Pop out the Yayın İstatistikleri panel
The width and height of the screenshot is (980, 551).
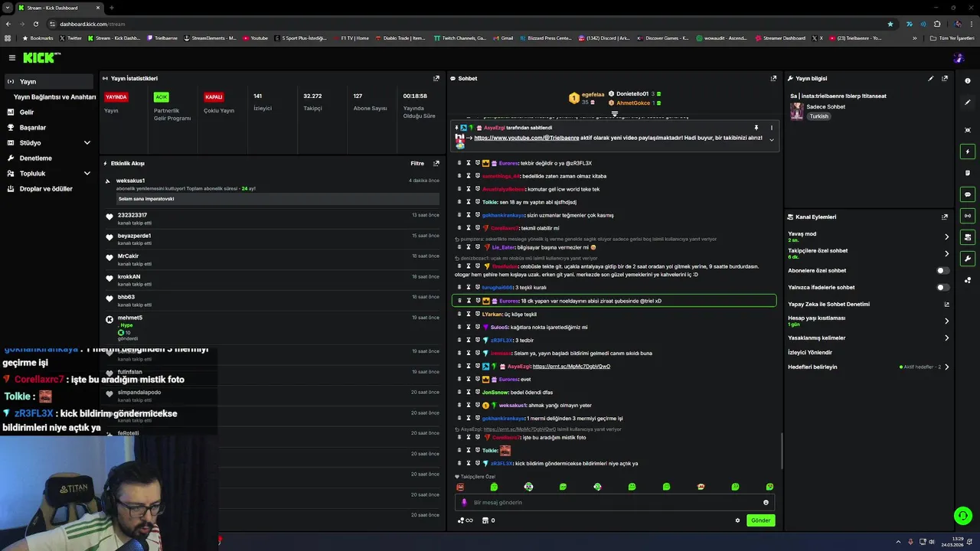(436, 78)
